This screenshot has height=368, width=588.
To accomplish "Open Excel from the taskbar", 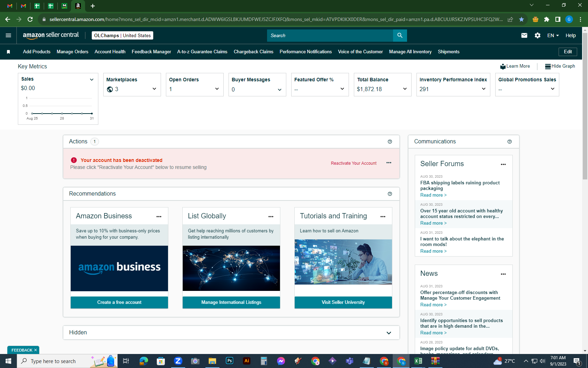I will [418, 361].
